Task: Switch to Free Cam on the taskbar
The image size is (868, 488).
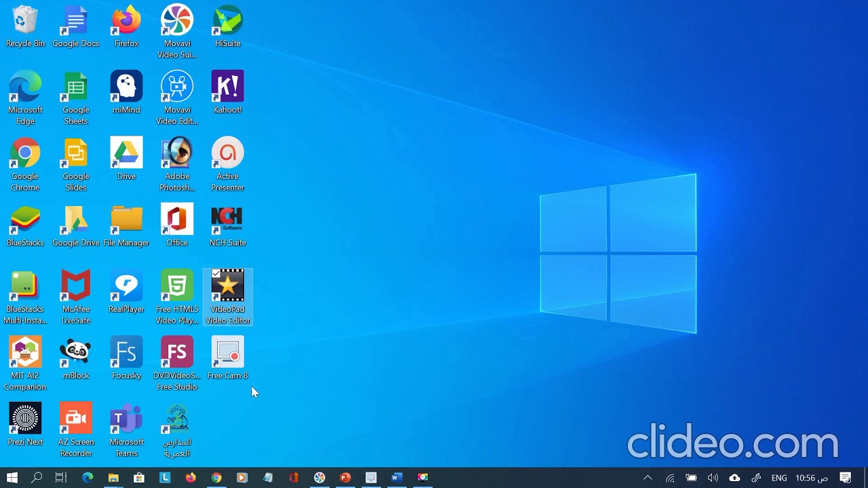Action: [371, 478]
